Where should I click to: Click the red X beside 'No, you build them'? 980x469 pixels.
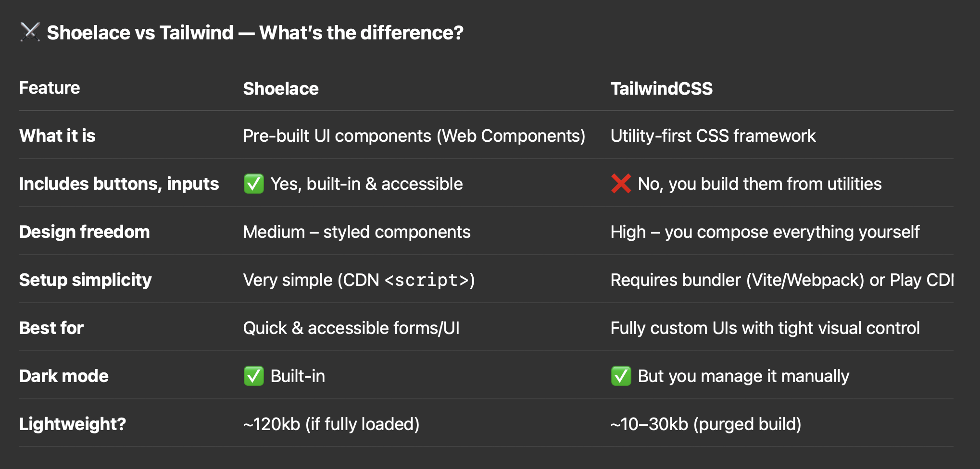621,184
